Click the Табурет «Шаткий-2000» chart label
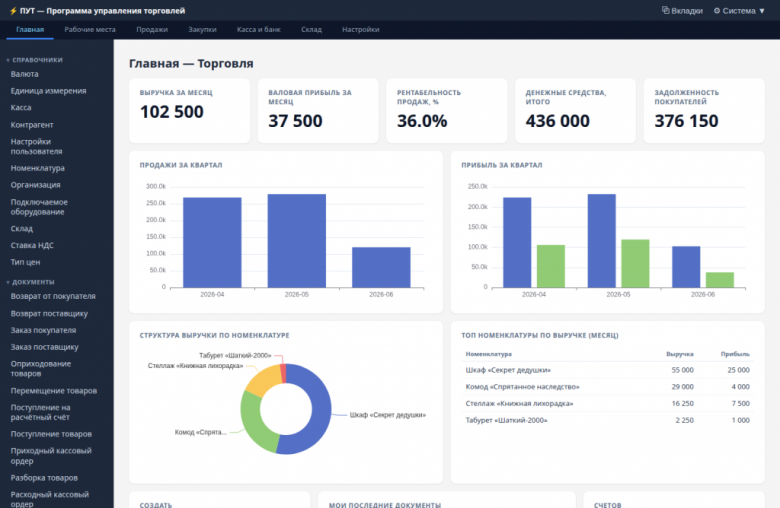Screen dimensions: 780x508 [x=235, y=356]
